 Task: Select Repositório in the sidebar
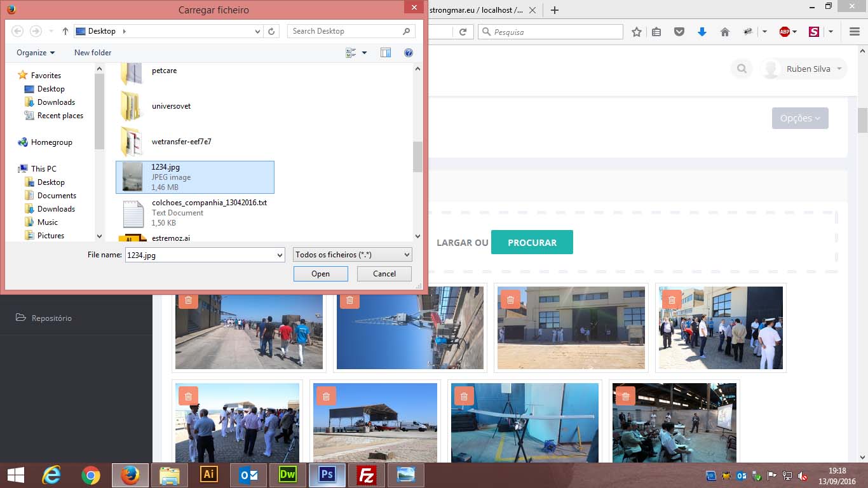pyautogui.click(x=51, y=318)
